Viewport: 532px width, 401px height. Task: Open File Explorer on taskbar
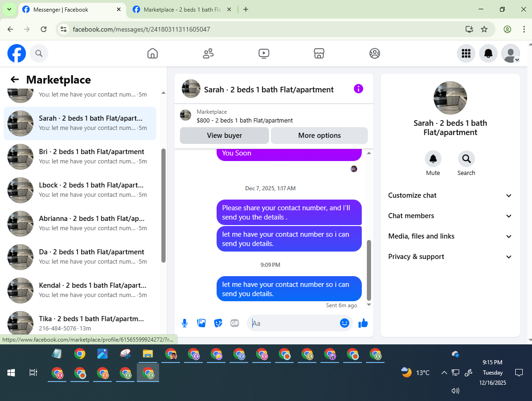(x=147, y=354)
